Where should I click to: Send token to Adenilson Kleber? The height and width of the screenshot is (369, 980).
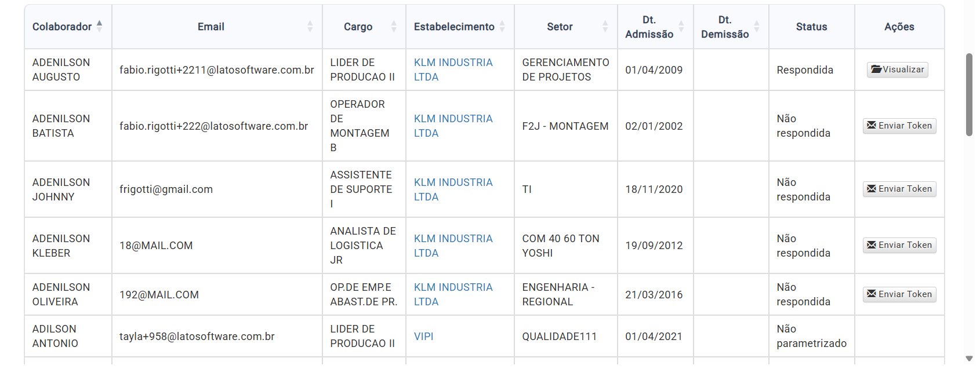tap(899, 245)
